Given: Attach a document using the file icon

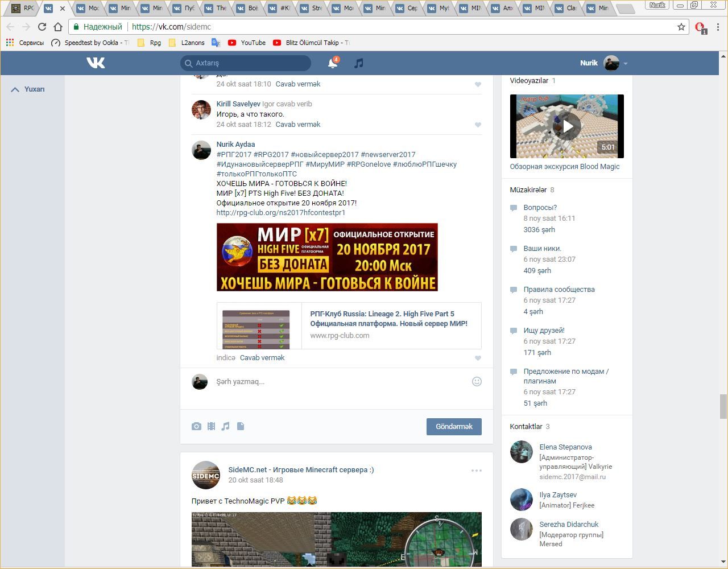Looking at the screenshot, I should [241, 426].
